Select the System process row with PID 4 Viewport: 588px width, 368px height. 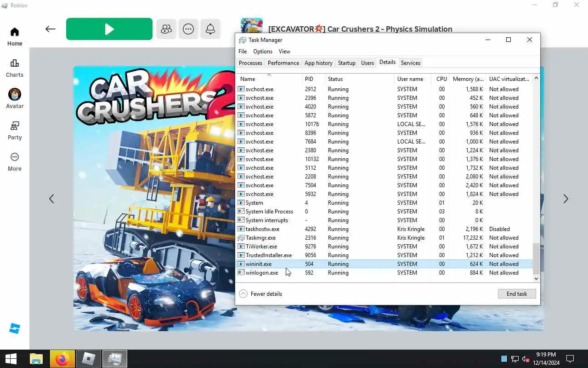(384, 203)
